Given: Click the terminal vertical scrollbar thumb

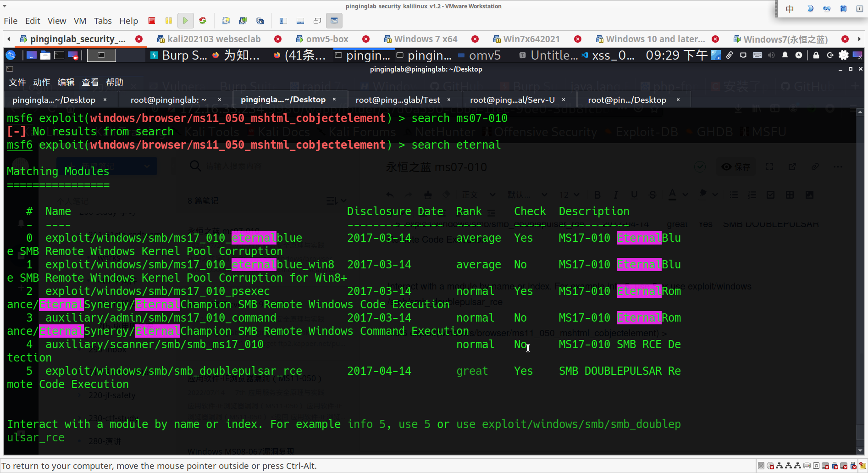Looking at the screenshot, I should pyautogui.click(x=860, y=433).
